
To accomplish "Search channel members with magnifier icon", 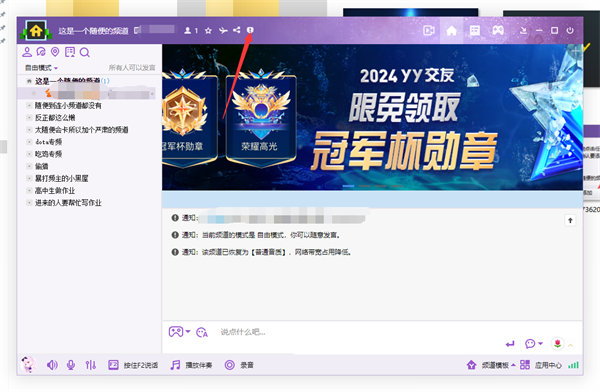I will pyautogui.click(x=85, y=52).
